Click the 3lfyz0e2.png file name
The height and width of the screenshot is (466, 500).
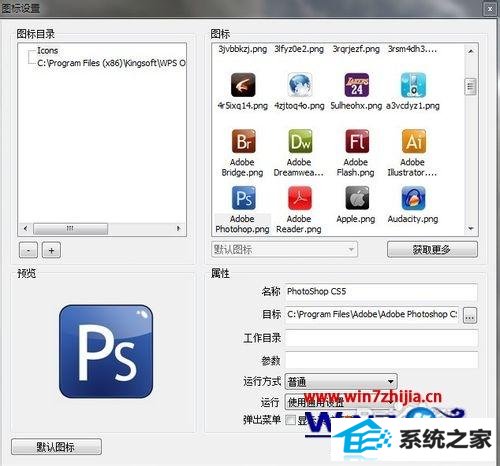(x=299, y=49)
